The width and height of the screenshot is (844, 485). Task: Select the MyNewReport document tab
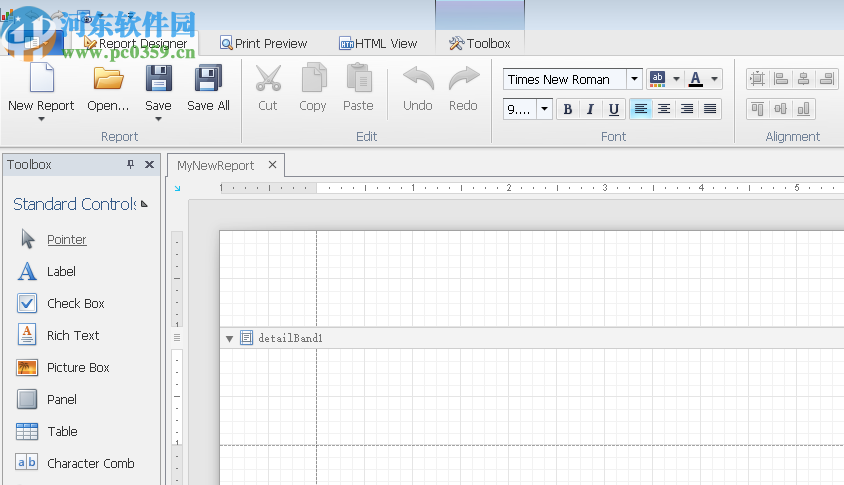tap(215, 165)
